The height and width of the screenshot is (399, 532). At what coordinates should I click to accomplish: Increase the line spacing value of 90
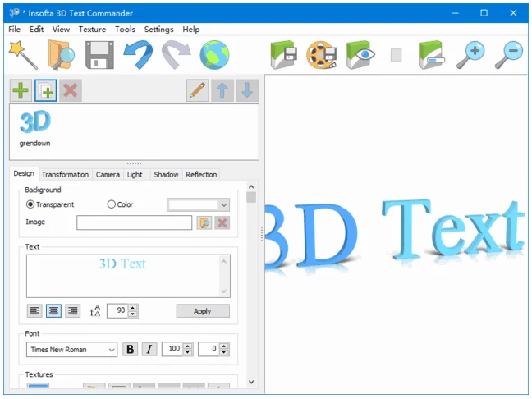coord(134,308)
